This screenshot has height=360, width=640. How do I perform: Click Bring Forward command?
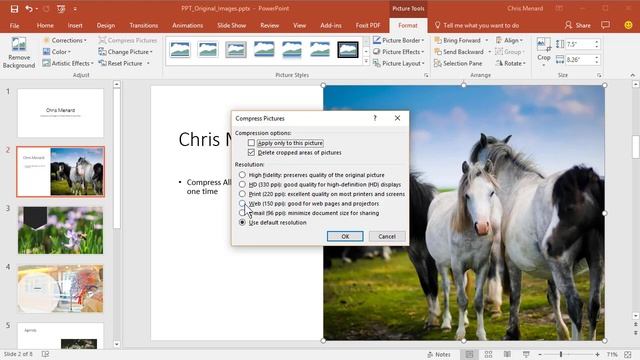point(458,40)
